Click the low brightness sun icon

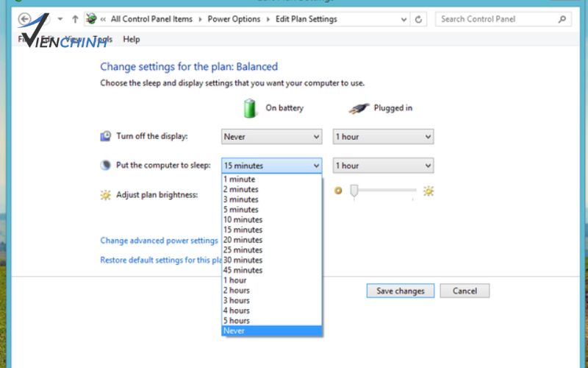click(x=338, y=191)
